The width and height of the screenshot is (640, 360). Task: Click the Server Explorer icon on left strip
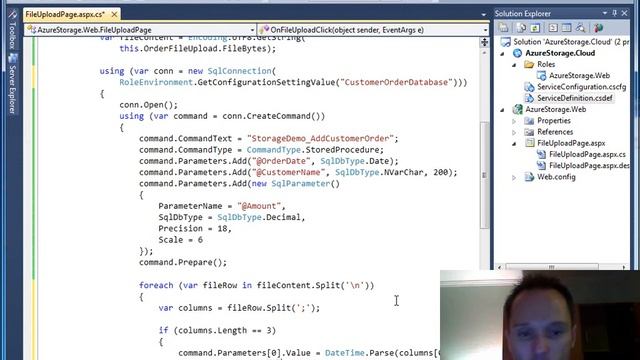13,58
